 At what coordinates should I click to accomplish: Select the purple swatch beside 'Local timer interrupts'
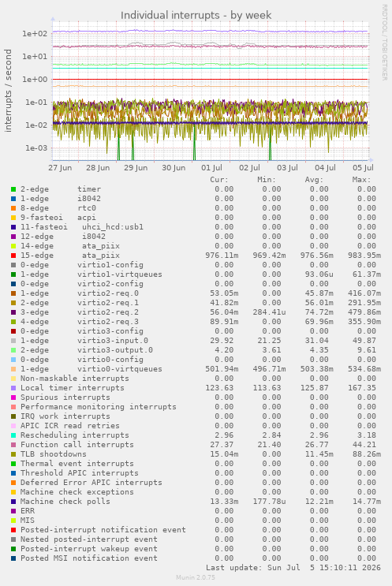coord(13,388)
